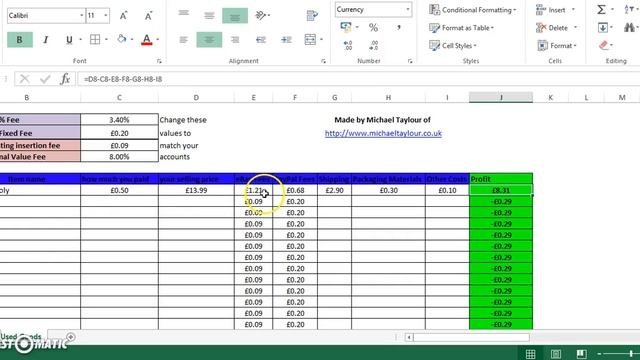Select column C header
Image resolution: width=640 pixels, height=360 pixels.
(119, 98)
